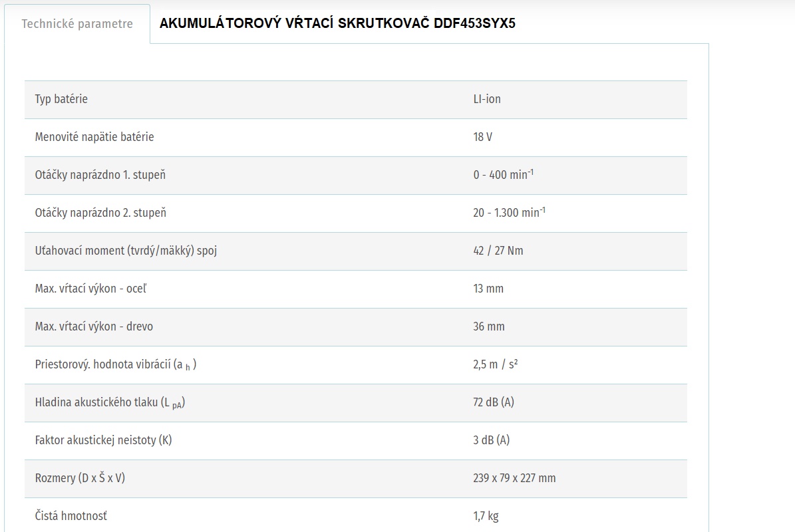Click the 20 - 1.300 min⁻¹ value
Viewport: 795px width, 532px height.
pyautogui.click(x=509, y=213)
